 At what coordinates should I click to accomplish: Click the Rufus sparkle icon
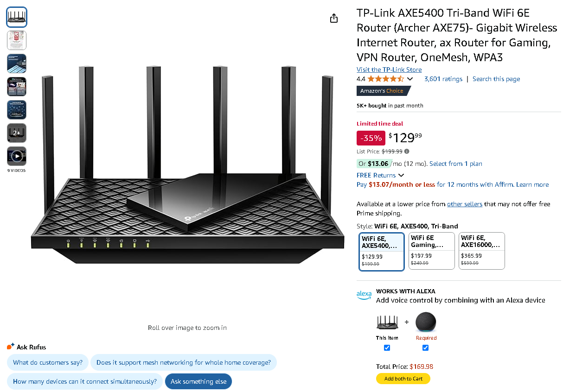(x=11, y=347)
